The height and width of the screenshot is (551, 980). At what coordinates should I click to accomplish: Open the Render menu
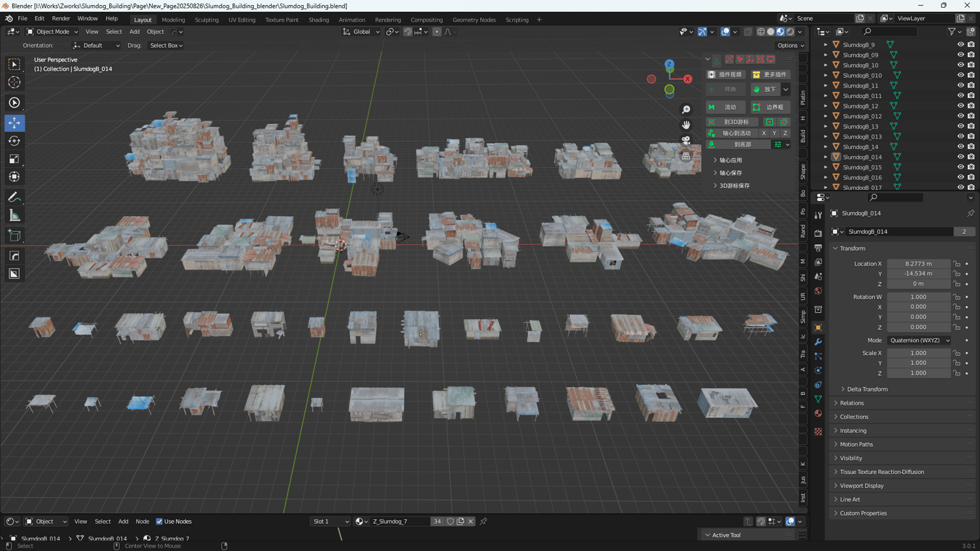(x=61, y=19)
